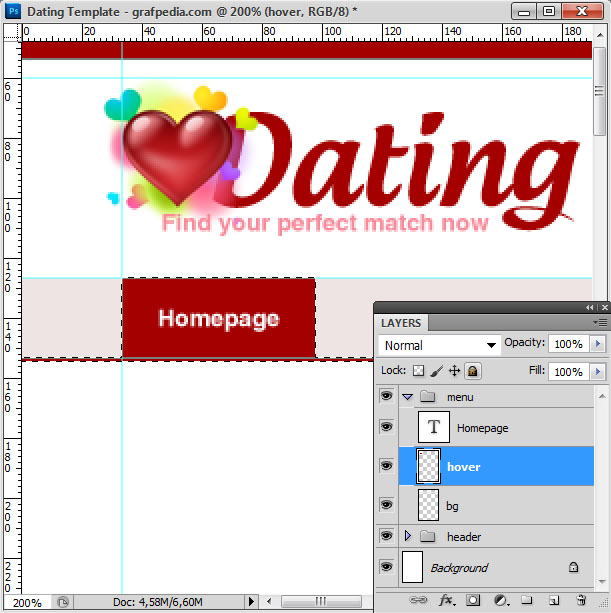The width and height of the screenshot is (611, 613).
Task: Click the Background layer lock icon
Action: (x=573, y=566)
